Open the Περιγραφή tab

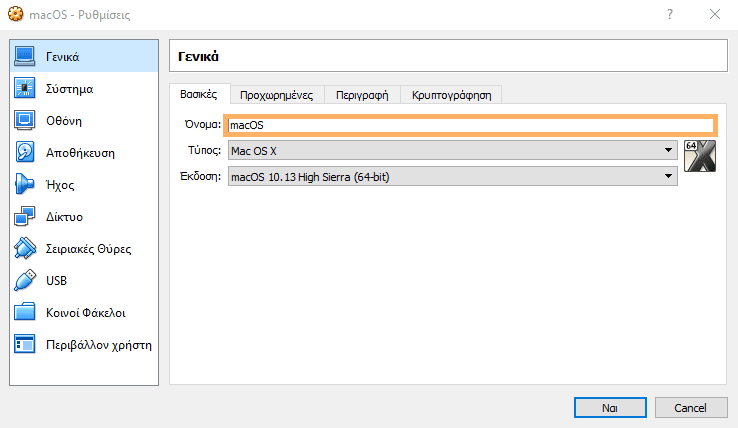click(x=362, y=95)
